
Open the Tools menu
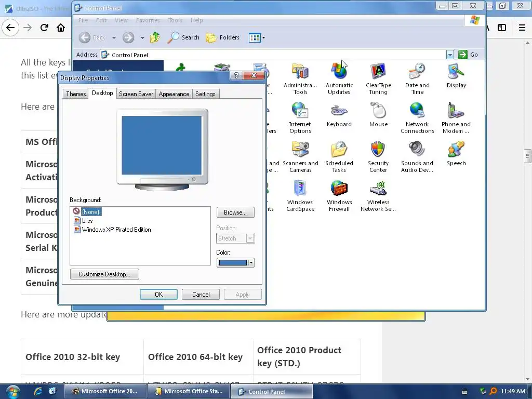[175, 20]
